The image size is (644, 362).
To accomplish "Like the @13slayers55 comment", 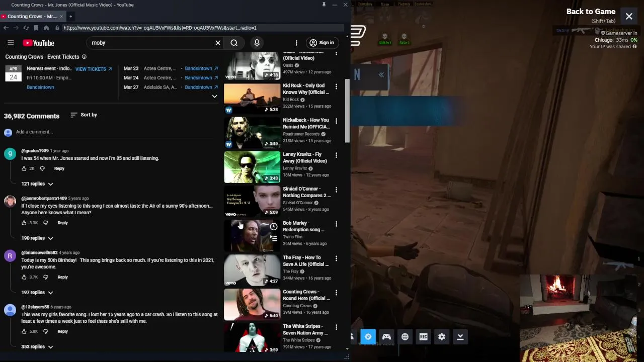I will click(x=24, y=331).
